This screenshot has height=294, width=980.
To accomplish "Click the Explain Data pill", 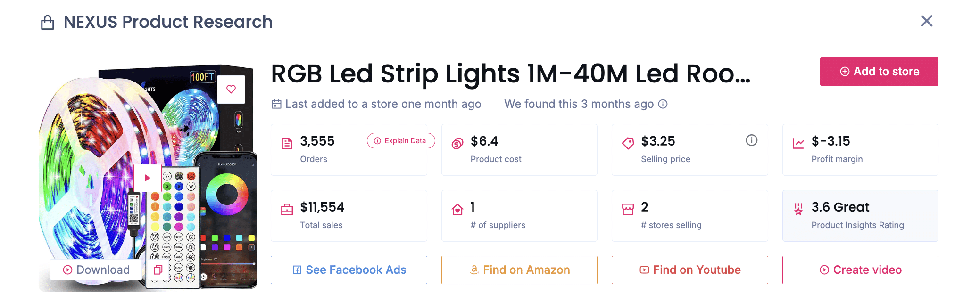I will tap(400, 140).
